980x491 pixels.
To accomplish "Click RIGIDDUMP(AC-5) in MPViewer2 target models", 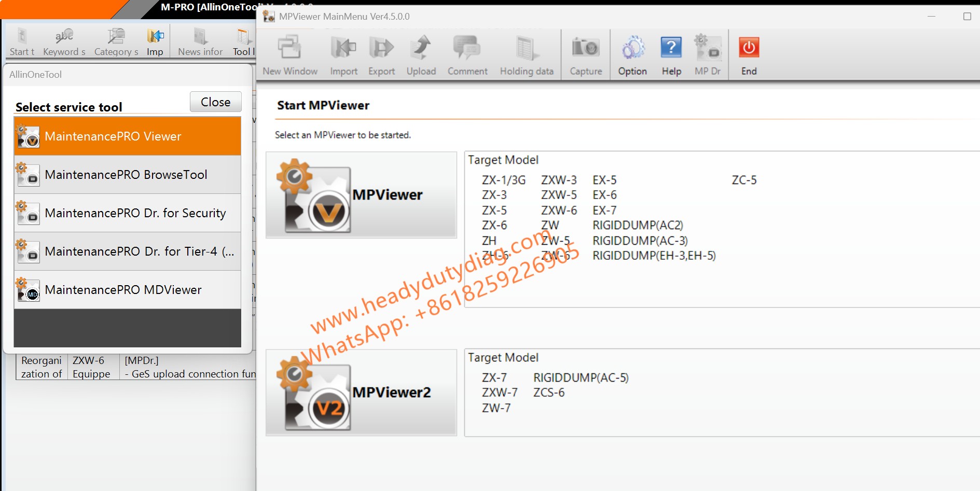I will 581,377.
